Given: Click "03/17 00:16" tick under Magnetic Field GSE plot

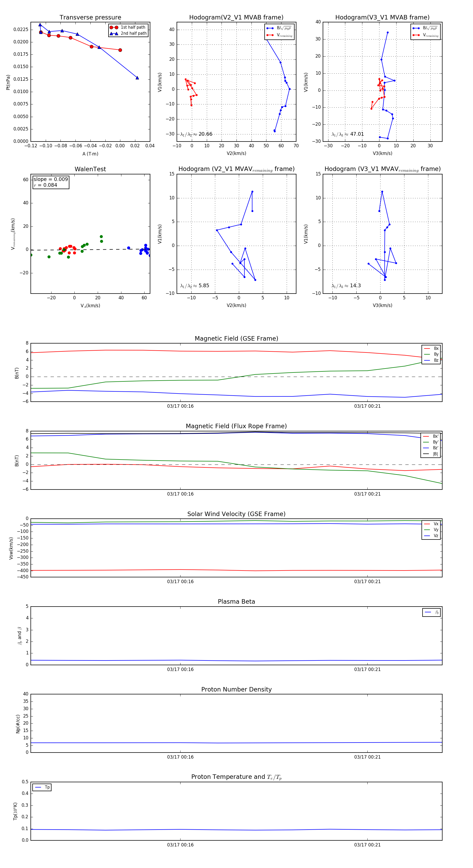Looking at the screenshot, I should pos(181,406).
